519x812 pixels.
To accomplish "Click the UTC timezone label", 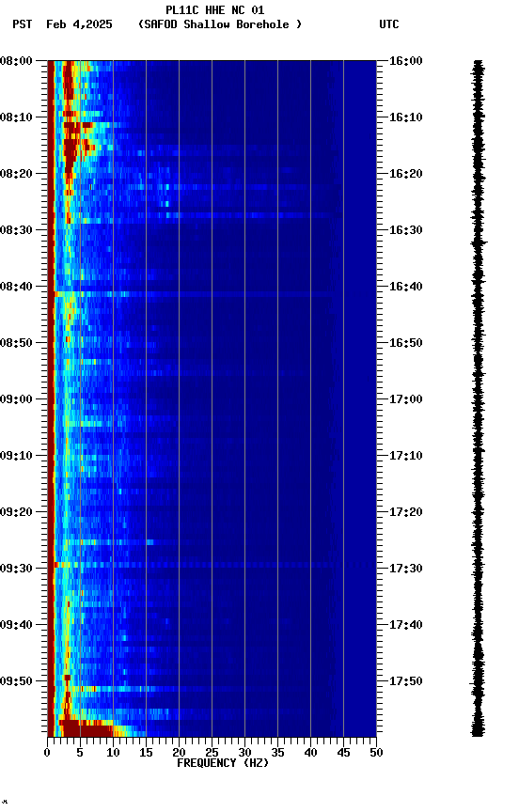I will (x=389, y=24).
